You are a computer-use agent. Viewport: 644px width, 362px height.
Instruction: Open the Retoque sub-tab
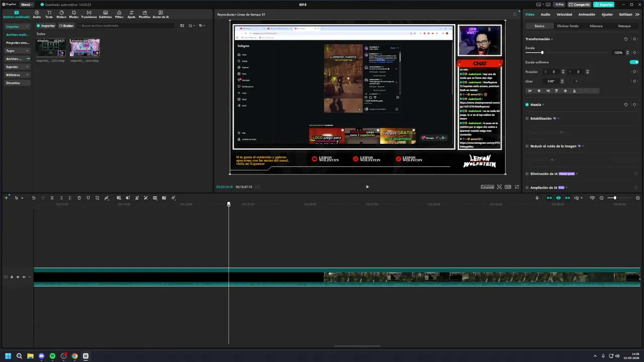(x=624, y=26)
